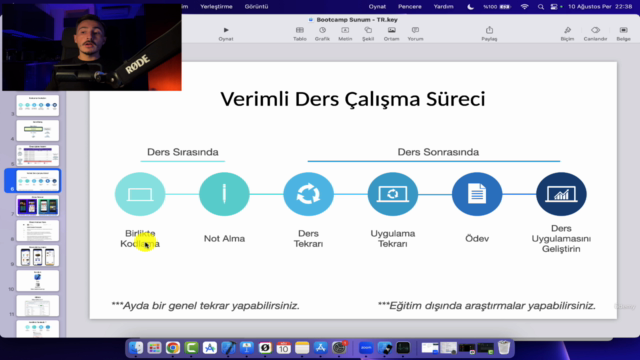Open the Pencere menu
640x360 pixels.
pyautogui.click(x=410, y=7)
